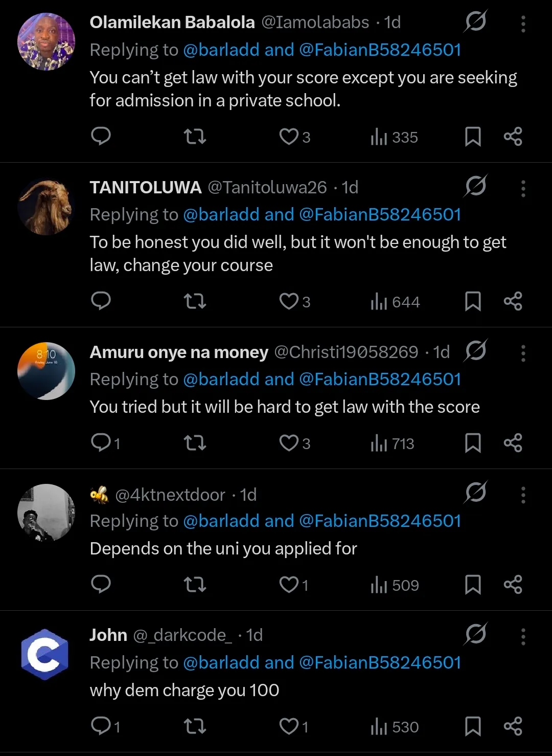View analytics for John's tweet
552x756 pixels.
click(394, 726)
